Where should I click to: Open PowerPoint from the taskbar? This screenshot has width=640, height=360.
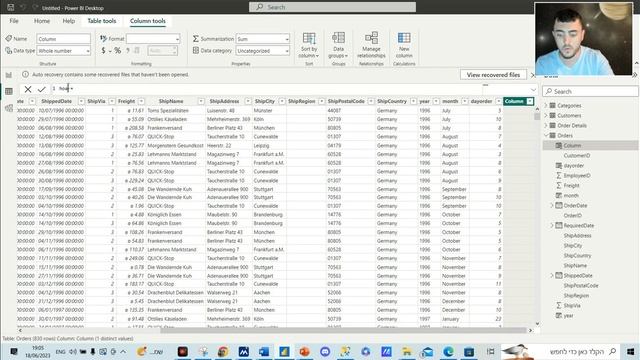[304, 351]
